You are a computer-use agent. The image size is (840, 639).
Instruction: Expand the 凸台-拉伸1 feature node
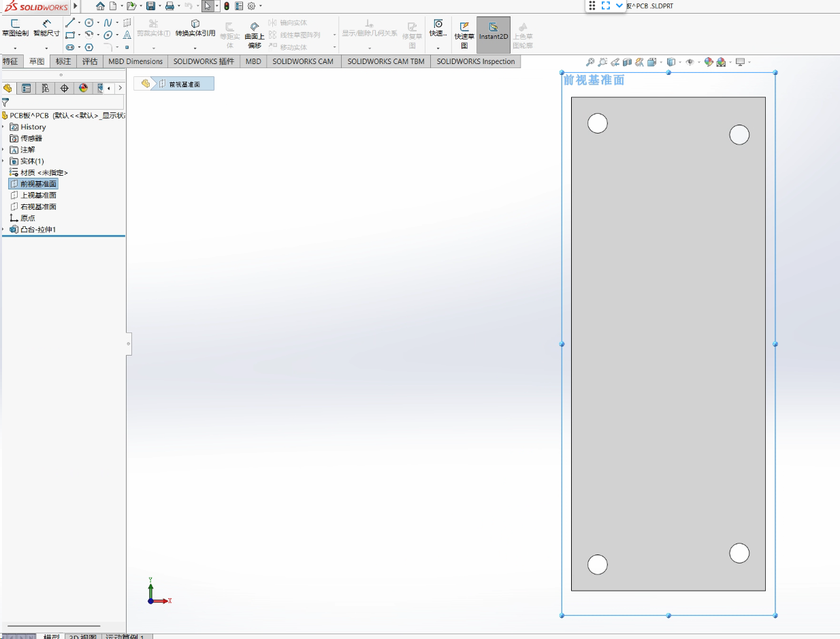pyautogui.click(x=3, y=230)
